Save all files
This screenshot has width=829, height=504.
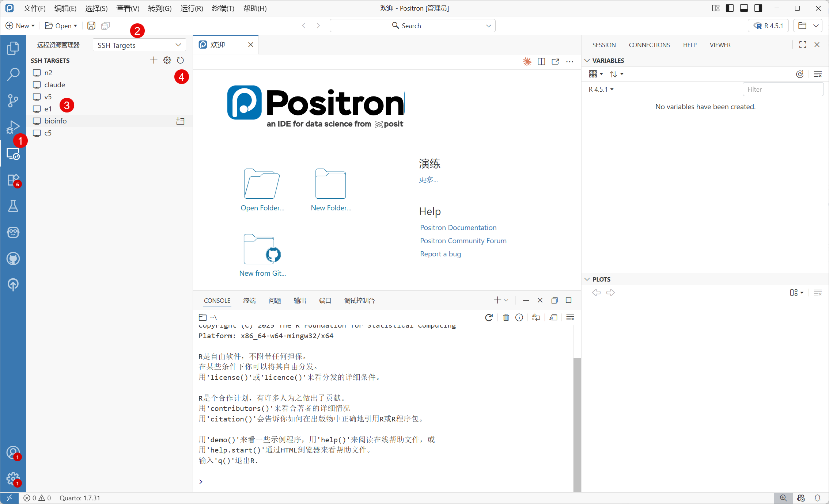(105, 26)
